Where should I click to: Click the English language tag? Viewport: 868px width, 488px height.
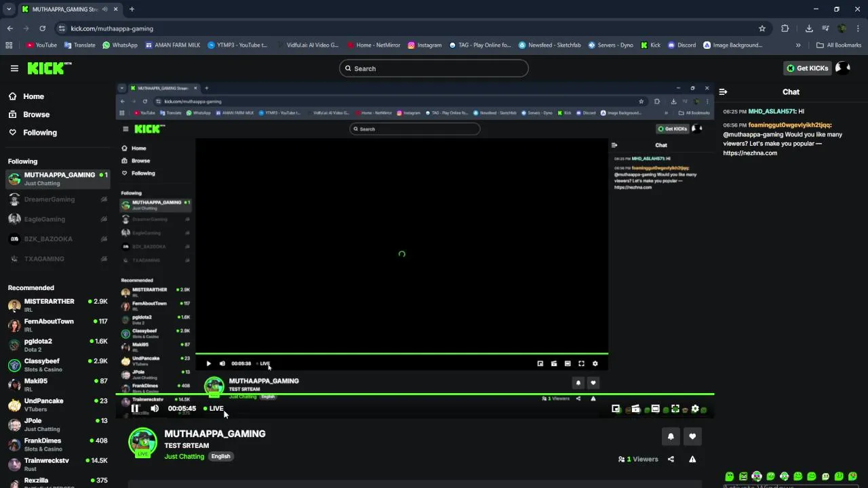pyautogui.click(x=220, y=456)
